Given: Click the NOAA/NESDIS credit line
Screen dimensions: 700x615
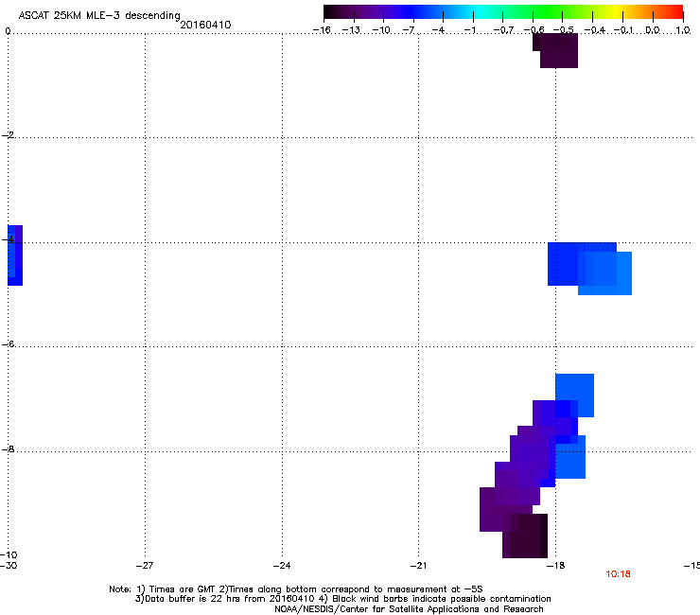Looking at the screenshot, I should click(409, 609).
